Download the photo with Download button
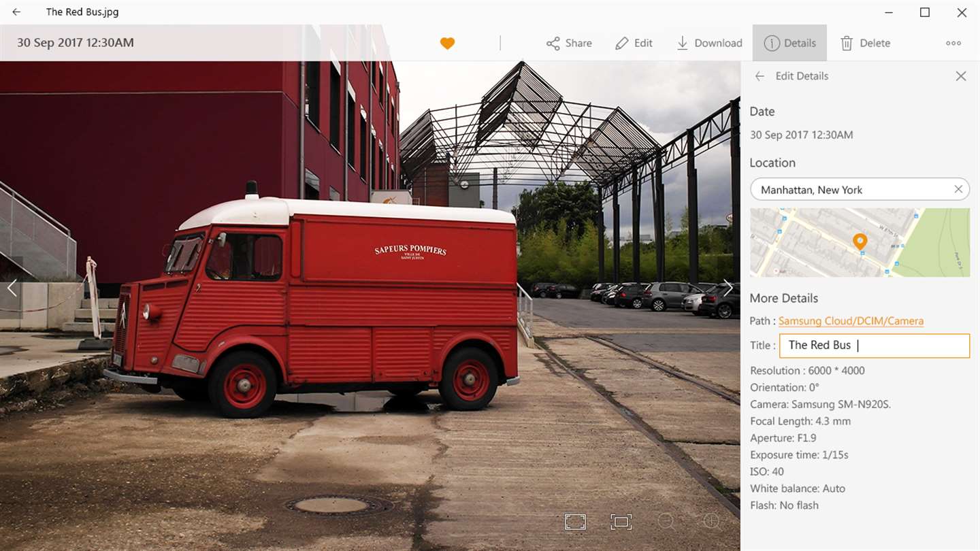Screen dimensions: 980x551 pyautogui.click(x=708, y=43)
